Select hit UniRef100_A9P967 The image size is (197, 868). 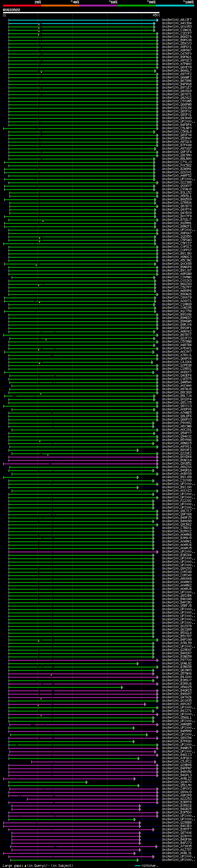click(x=177, y=50)
